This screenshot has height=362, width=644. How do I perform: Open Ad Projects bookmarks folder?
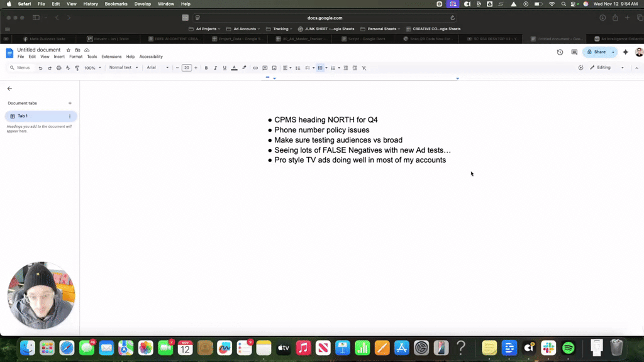coord(204,29)
